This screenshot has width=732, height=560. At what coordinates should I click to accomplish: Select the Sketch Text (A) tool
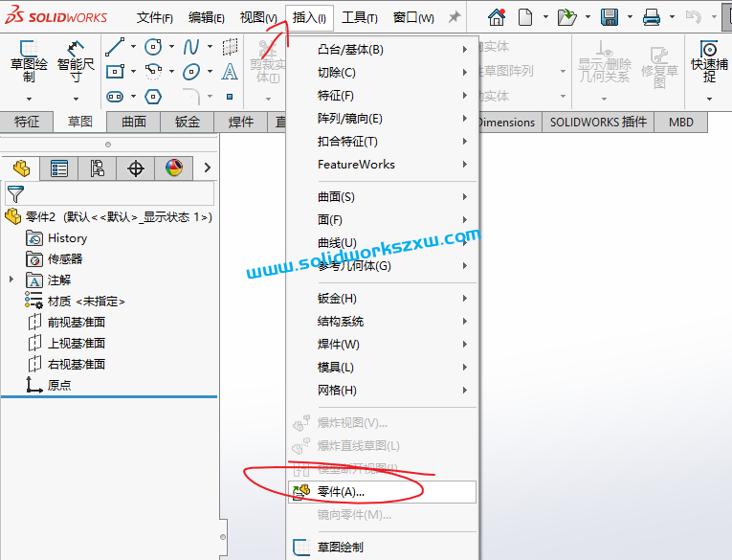tap(230, 72)
